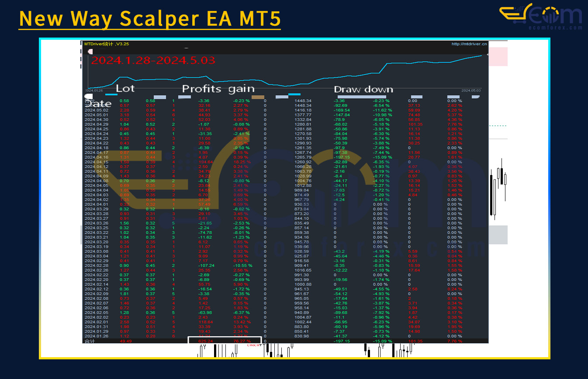Select the 2024.02.01 date row
588x379 pixels.
[x=286, y=322]
